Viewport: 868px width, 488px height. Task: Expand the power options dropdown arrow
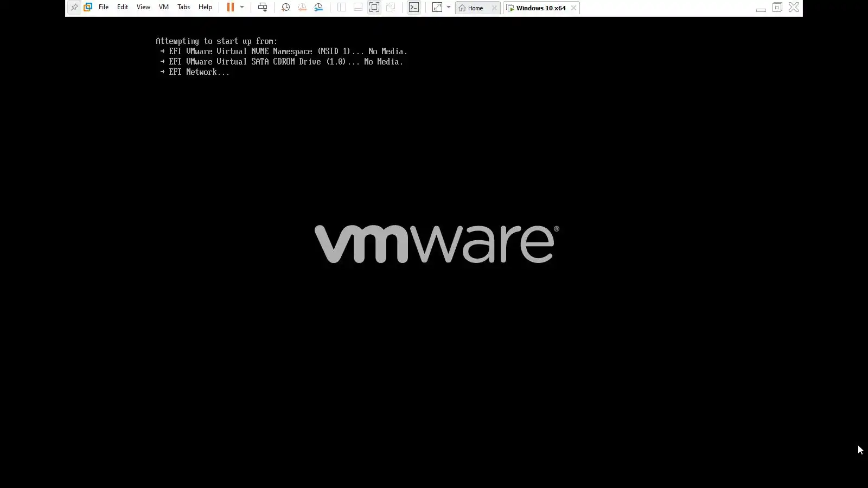pos(242,8)
